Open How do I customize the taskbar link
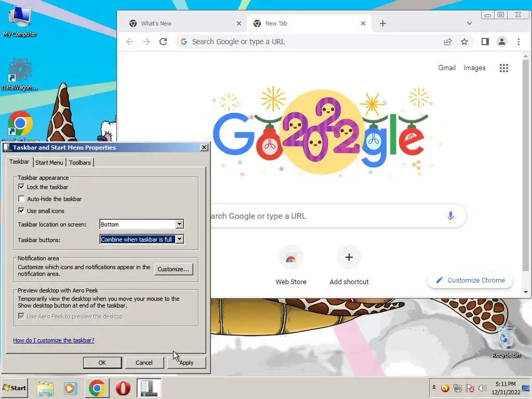This screenshot has height=399, width=532. point(54,340)
